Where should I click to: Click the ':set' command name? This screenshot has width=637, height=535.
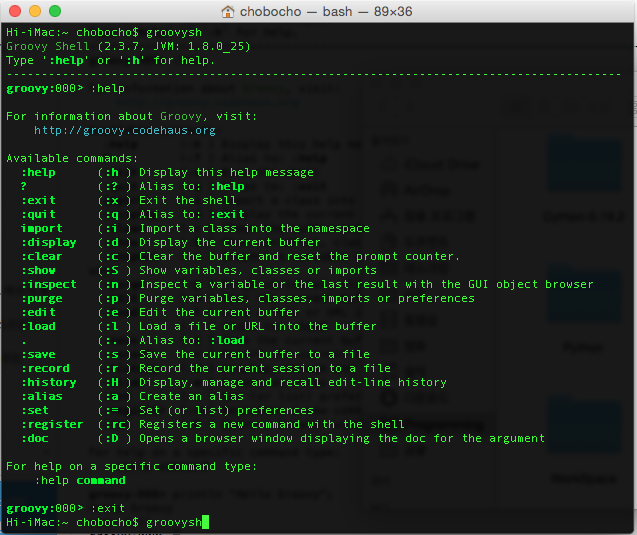pyautogui.click(x=35, y=410)
